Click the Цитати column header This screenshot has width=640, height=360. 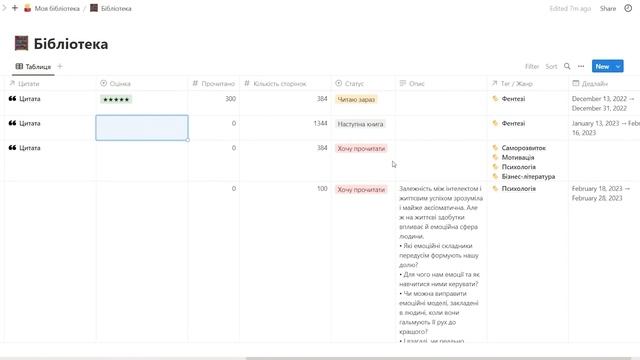coord(24,83)
